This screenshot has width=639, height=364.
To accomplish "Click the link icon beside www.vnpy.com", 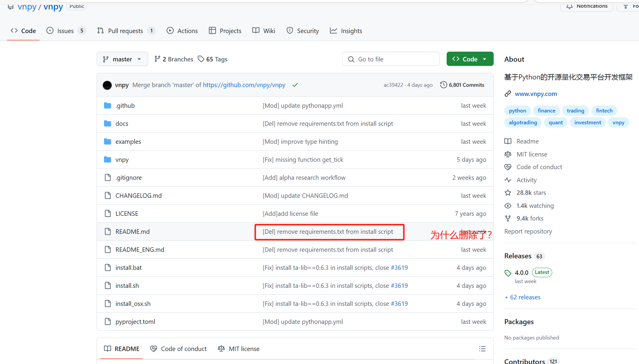I will pos(508,94).
